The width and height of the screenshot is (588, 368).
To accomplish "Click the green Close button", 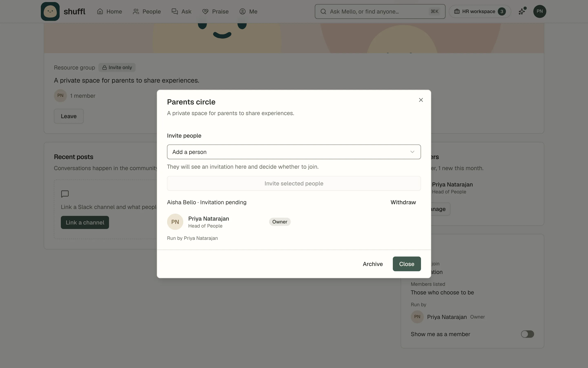I will point(407,264).
